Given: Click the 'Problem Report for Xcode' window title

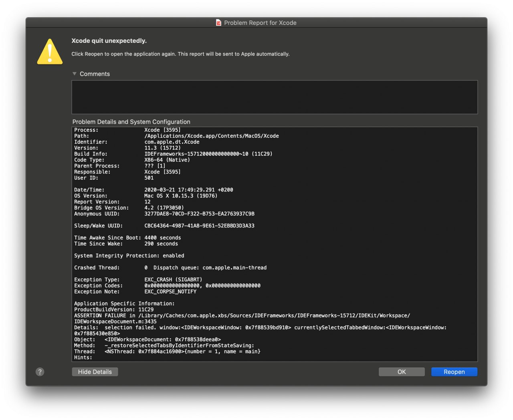Looking at the screenshot, I should tap(260, 23).
